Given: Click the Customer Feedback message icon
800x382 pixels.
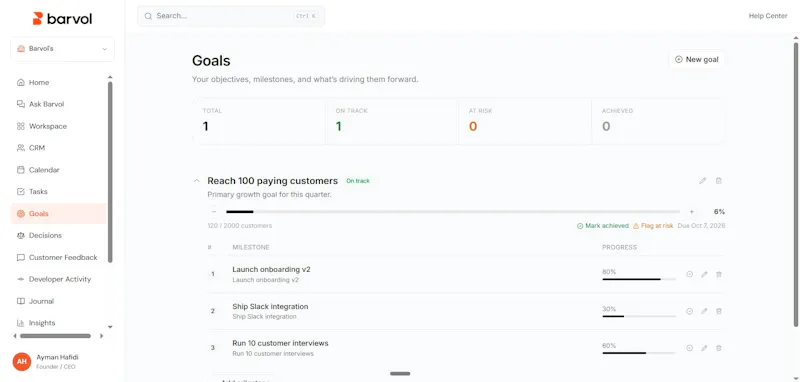Looking at the screenshot, I should pos(20,258).
